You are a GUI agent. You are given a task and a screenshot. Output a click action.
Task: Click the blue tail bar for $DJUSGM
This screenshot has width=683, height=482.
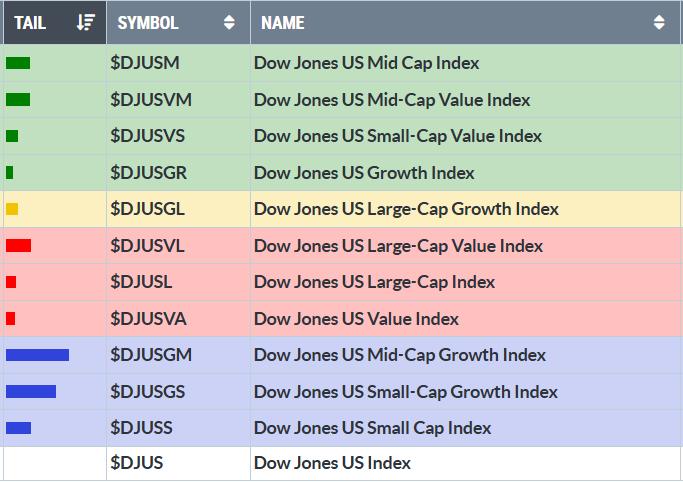point(37,355)
